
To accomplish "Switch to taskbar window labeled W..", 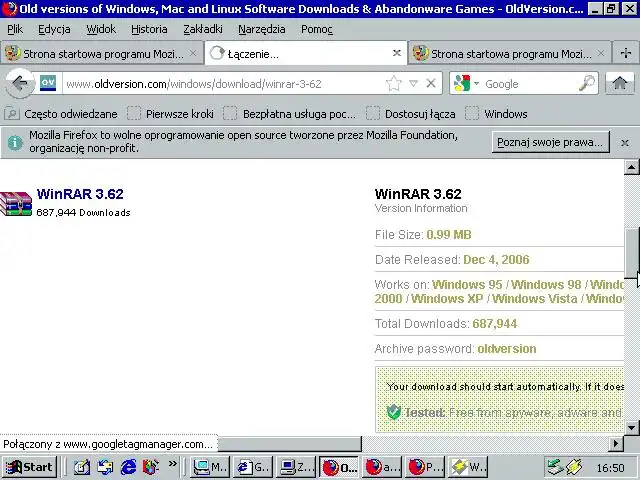I will [x=468, y=467].
